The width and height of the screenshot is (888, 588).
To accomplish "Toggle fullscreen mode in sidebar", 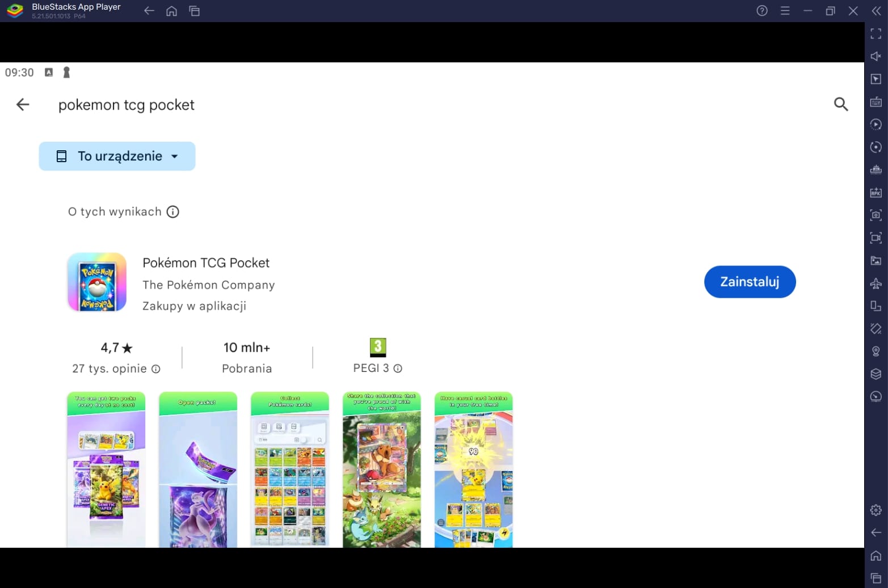I will pyautogui.click(x=876, y=34).
